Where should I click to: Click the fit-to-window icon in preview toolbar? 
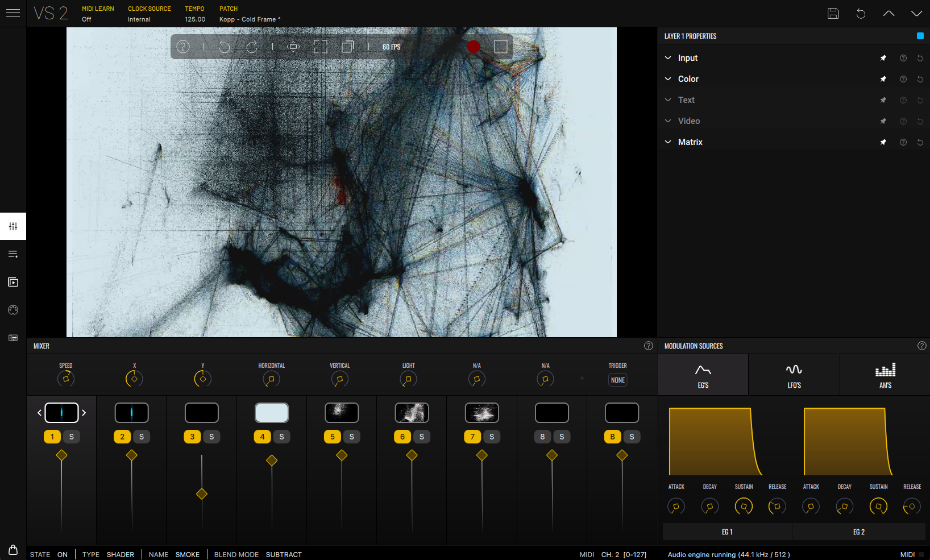294,47
